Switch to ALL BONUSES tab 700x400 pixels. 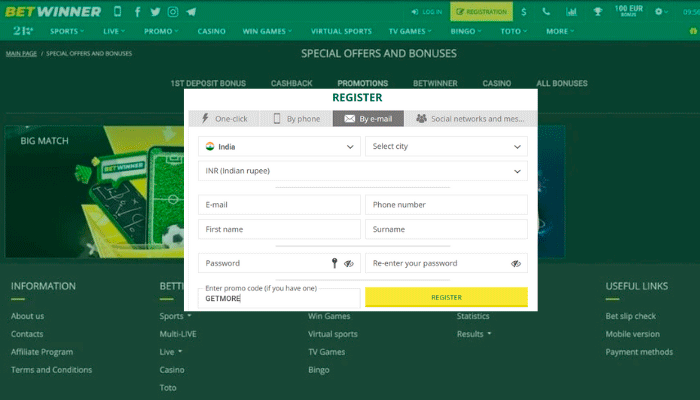point(562,83)
